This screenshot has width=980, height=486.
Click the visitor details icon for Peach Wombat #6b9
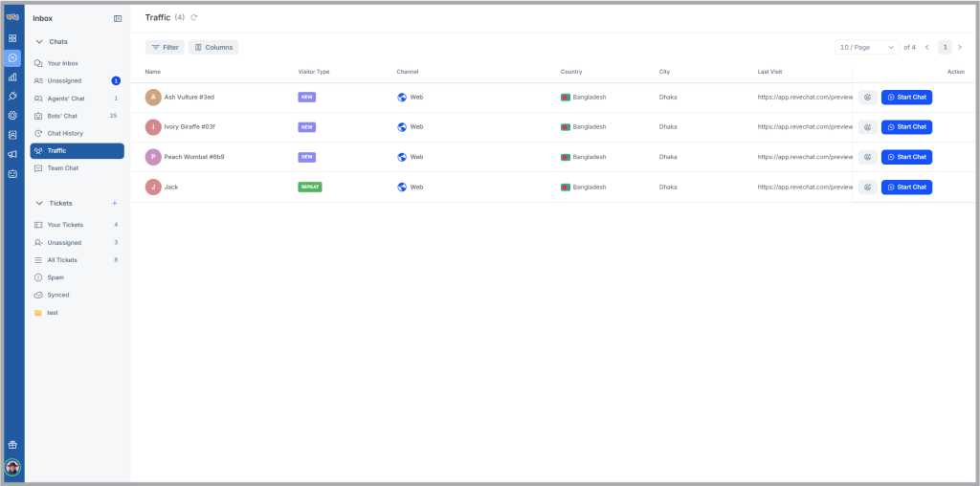867,158
